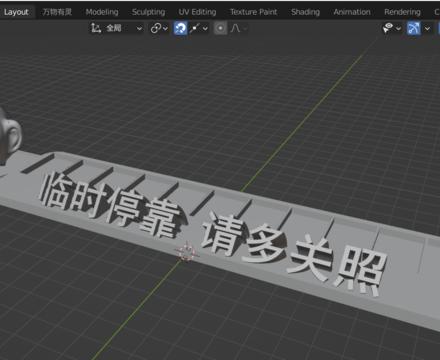Screen dimensions: 440x360
Task: Select the Suzanne monkey head object
Action: 9,137
